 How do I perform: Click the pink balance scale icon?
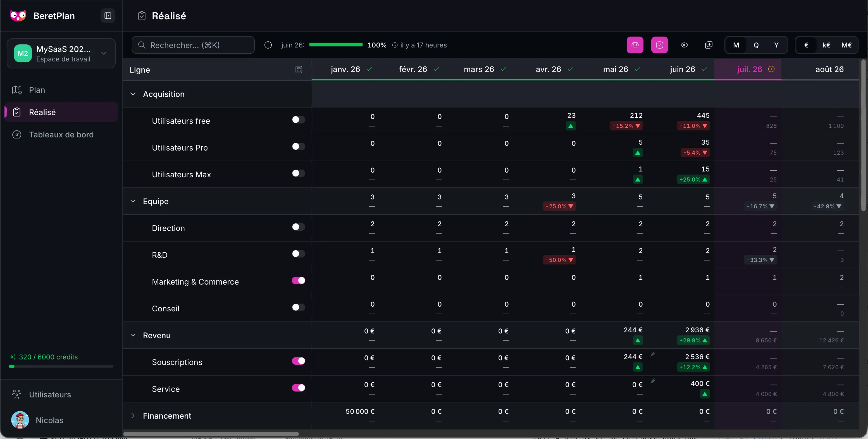tap(635, 45)
